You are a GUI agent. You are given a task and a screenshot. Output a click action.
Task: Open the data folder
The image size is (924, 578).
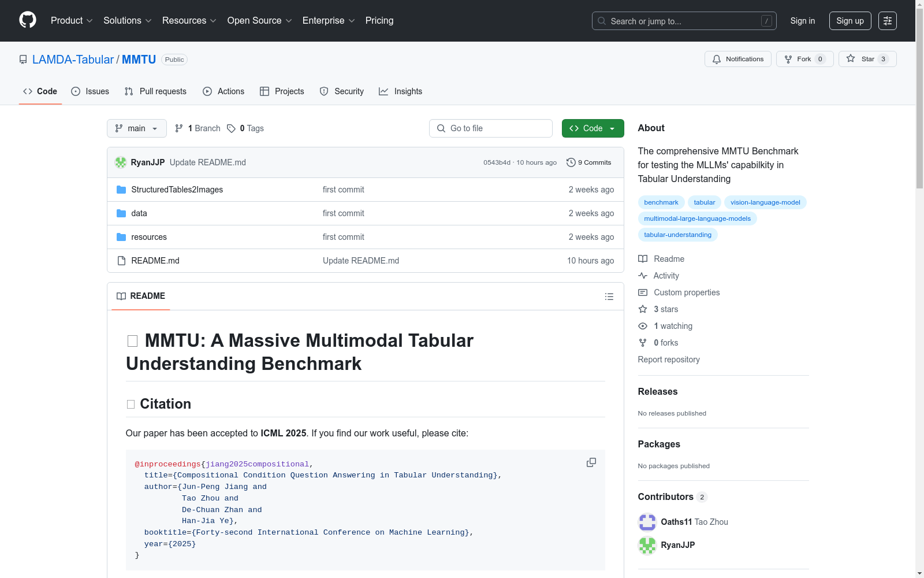(x=139, y=213)
